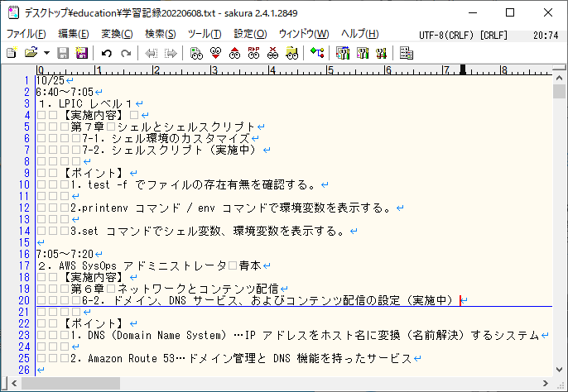Click the Save floppy disk icon
Viewport: 568px width, 392px height.
[63, 53]
